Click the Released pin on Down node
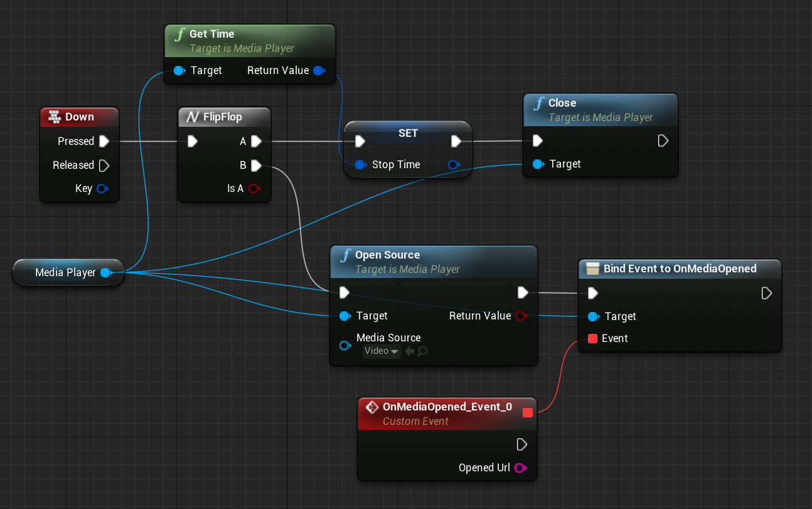Viewport: 812px width, 509px height. click(104, 165)
